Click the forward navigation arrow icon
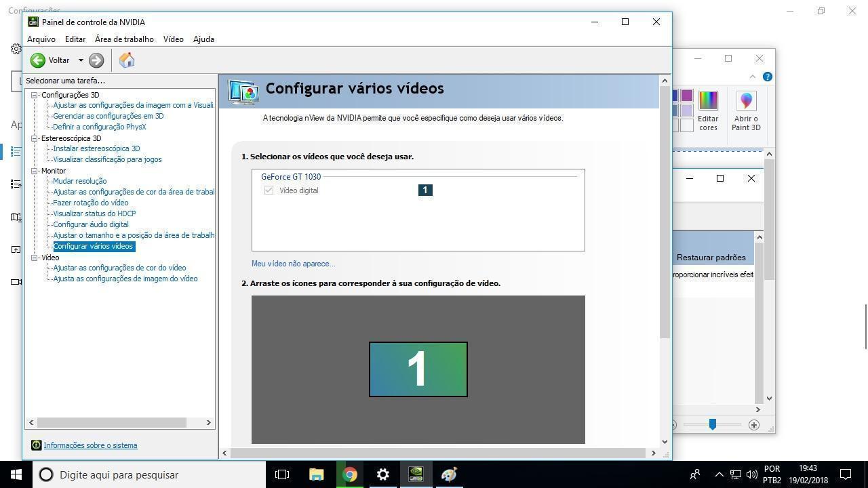This screenshot has height=488, width=868. pos(96,60)
